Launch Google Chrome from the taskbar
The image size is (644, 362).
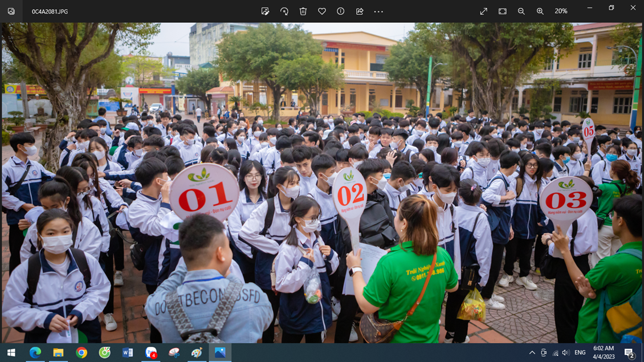coord(81,353)
